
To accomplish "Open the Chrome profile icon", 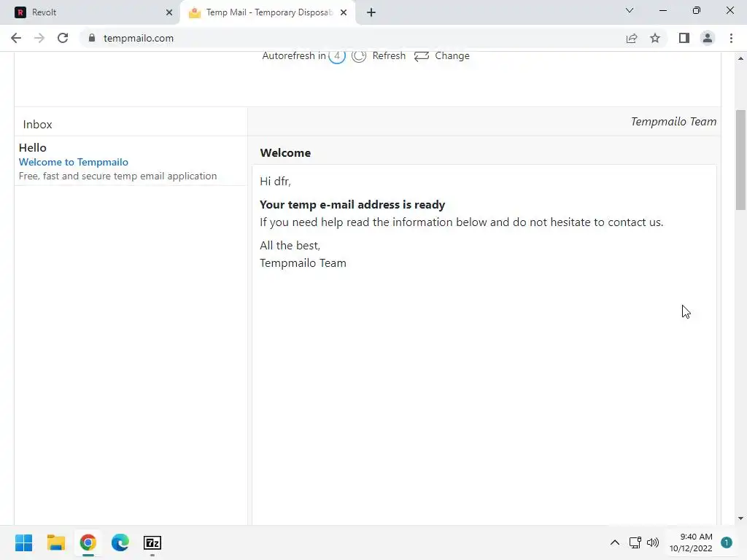I will click(x=708, y=38).
